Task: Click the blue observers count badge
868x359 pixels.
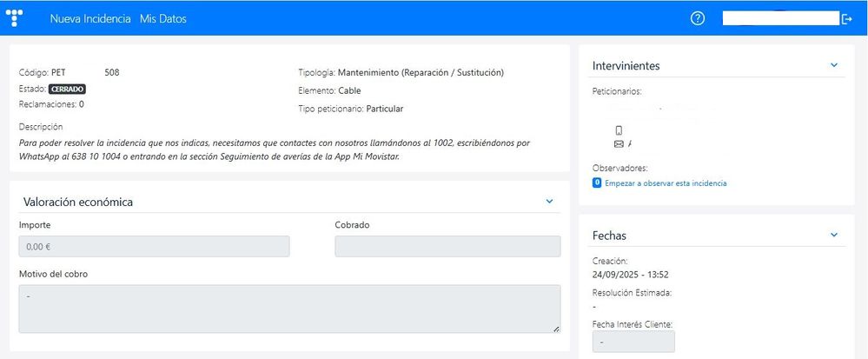Action: 597,183
